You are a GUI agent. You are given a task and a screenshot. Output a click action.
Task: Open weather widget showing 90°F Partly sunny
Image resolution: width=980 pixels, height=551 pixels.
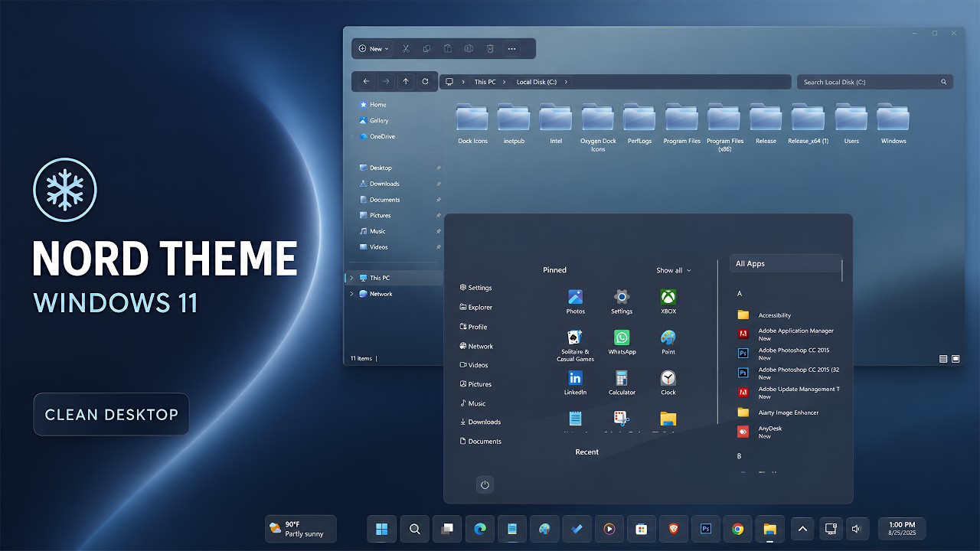[x=301, y=529]
